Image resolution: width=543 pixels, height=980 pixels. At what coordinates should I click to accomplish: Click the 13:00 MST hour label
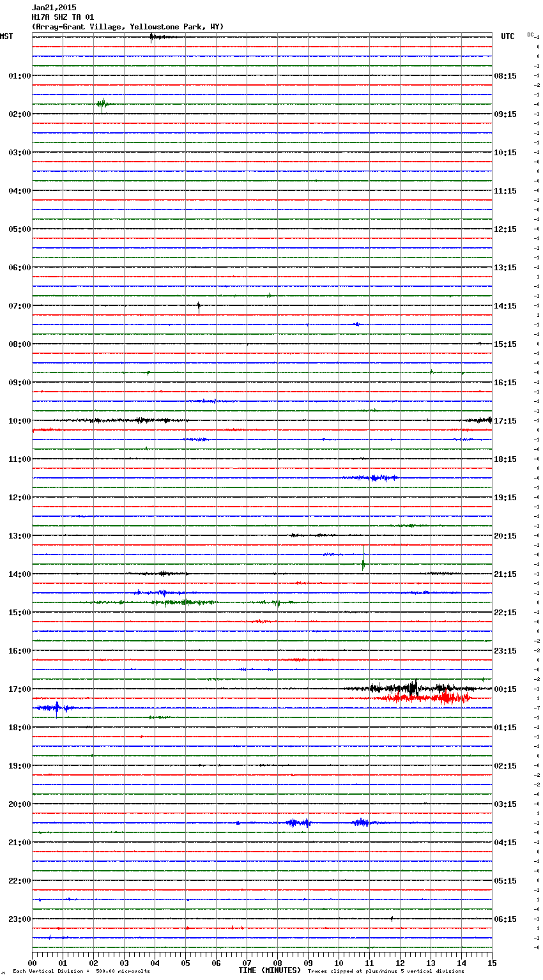pos(20,536)
